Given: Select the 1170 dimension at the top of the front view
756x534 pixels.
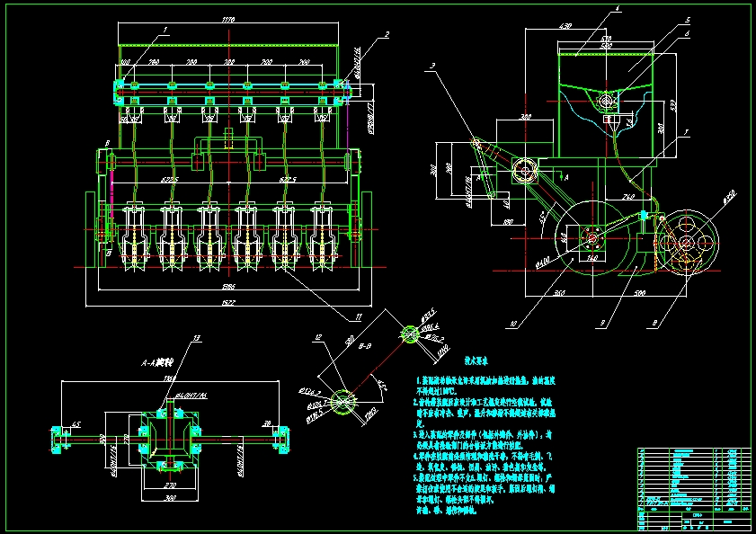Looking at the screenshot, I should click(x=228, y=20).
